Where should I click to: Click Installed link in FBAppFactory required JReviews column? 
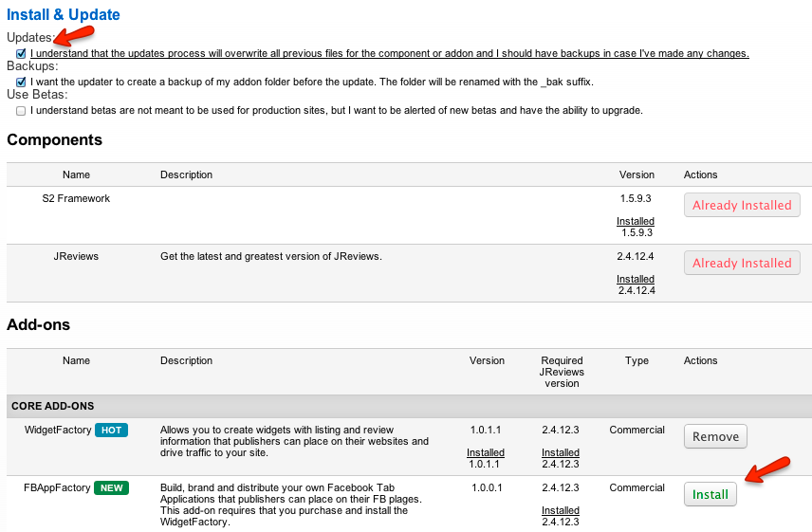click(561, 510)
